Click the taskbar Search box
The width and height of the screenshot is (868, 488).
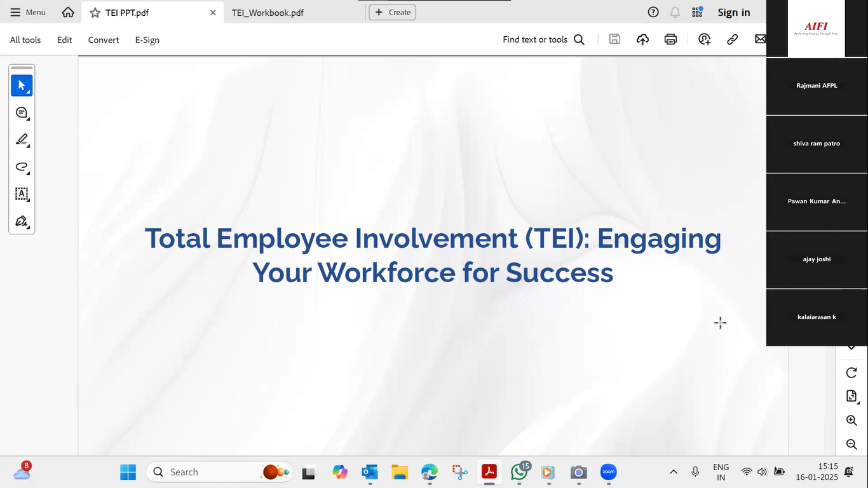(x=220, y=472)
